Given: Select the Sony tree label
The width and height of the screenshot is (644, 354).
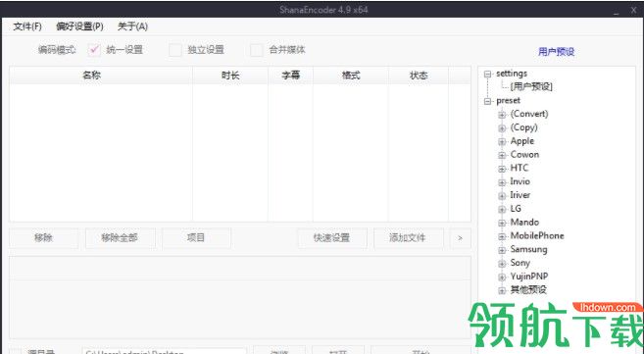Looking at the screenshot, I should point(520,263).
